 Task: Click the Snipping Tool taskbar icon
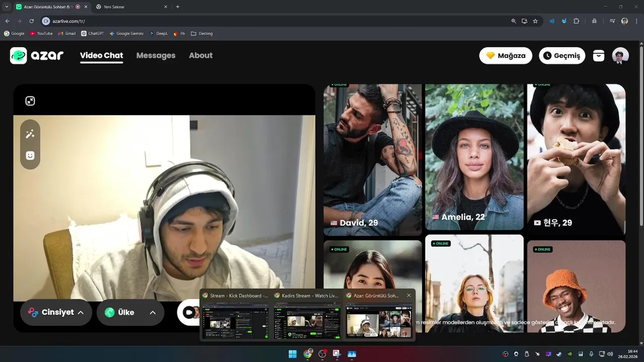337,354
